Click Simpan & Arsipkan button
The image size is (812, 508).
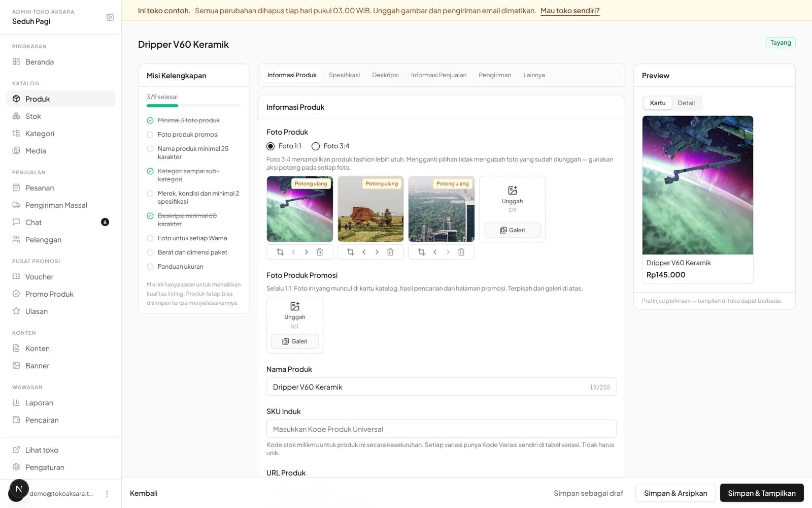(x=675, y=493)
